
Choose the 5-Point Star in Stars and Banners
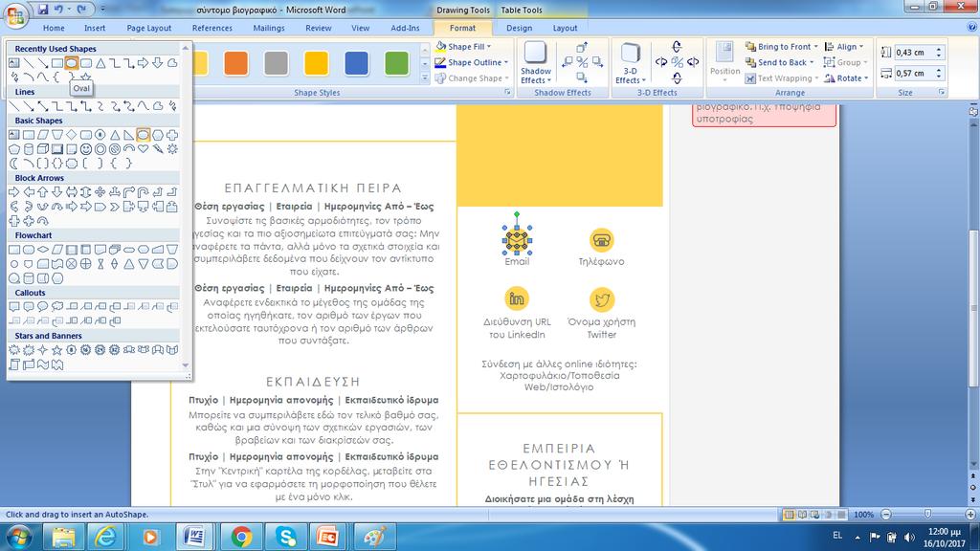[56, 350]
